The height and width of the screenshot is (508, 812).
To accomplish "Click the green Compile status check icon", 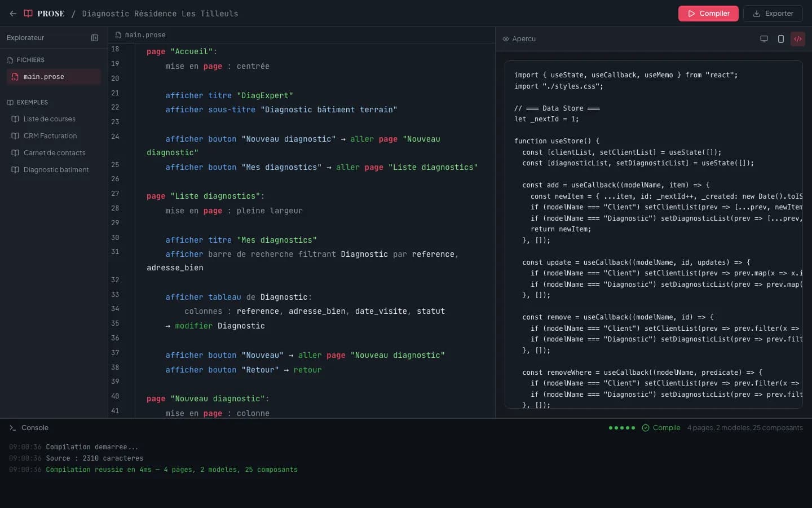I will pos(646,428).
